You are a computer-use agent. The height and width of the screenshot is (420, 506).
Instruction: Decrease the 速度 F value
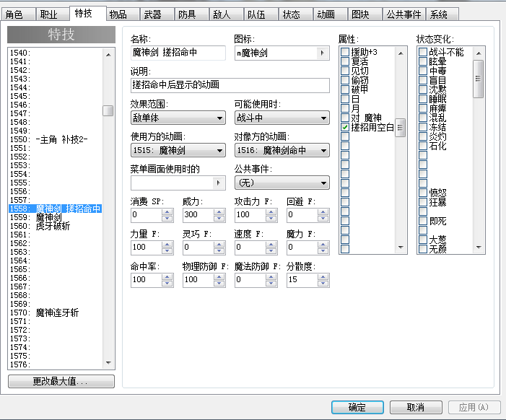(x=271, y=250)
